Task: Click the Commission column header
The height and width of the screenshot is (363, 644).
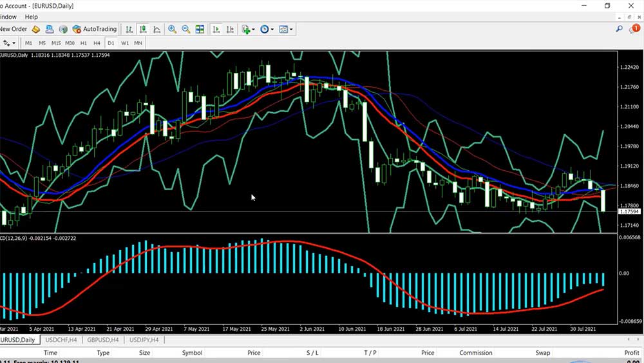Action: point(476,353)
